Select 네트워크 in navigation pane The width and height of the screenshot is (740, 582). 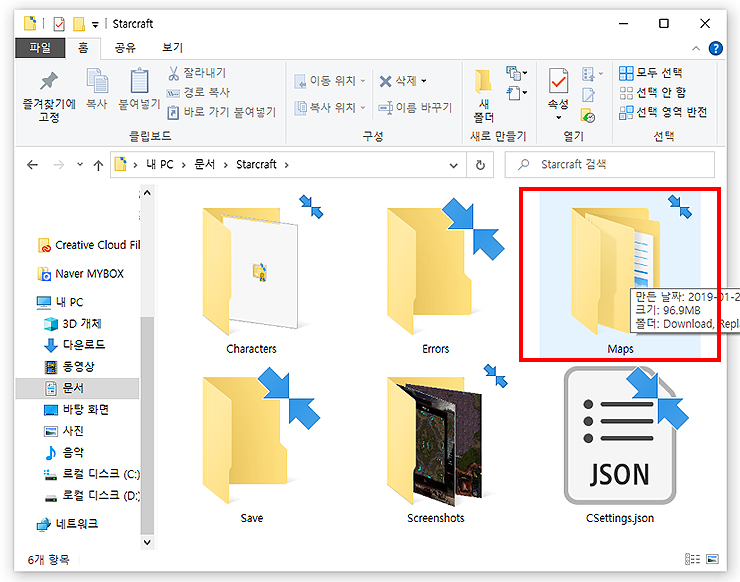tap(67, 524)
